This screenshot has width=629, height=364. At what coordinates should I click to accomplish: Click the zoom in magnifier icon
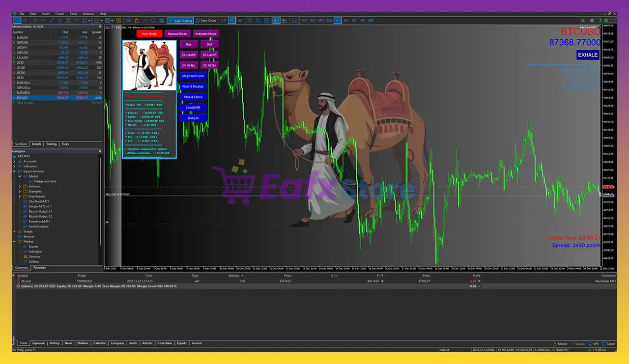coord(250,21)
